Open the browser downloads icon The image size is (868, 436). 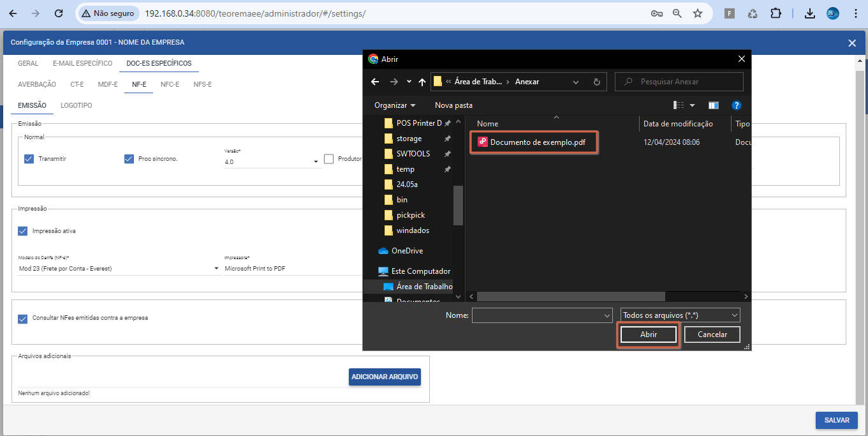pos(810,13)
